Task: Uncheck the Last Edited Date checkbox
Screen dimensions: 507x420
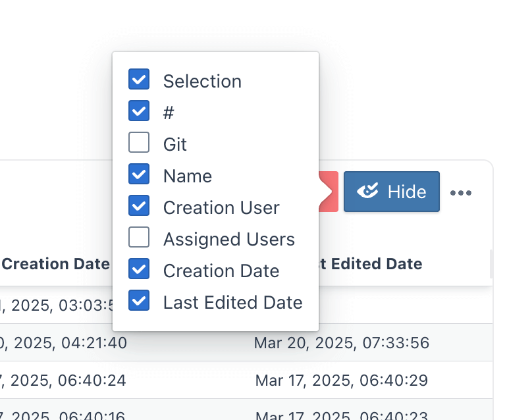Action: click(139, 301)
